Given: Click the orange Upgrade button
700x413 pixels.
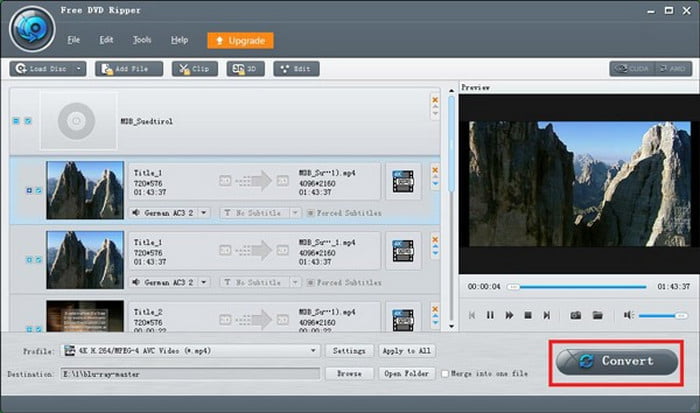Looking at the screenshot, I should click(x=240, y=41).
